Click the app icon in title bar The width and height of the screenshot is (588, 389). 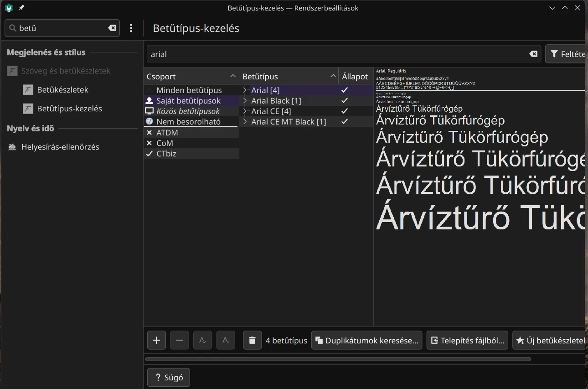pyautogui.click(x=9, y=8)
